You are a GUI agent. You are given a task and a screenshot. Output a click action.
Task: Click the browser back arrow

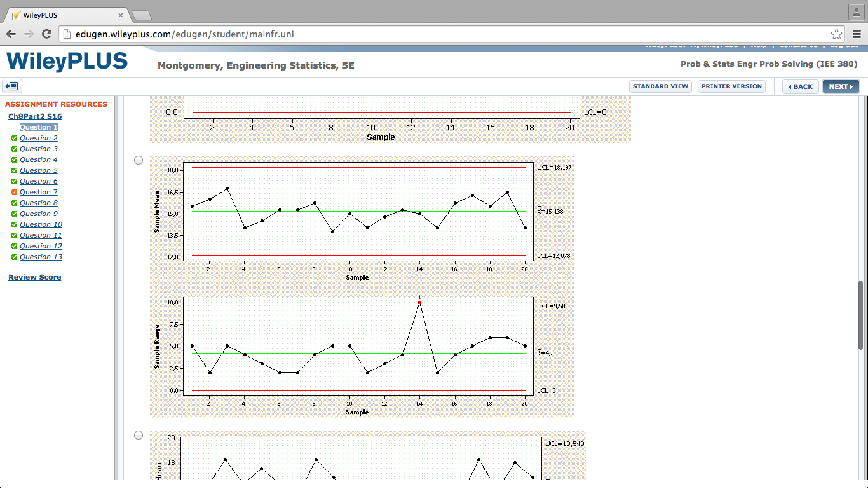pos(11,34)
